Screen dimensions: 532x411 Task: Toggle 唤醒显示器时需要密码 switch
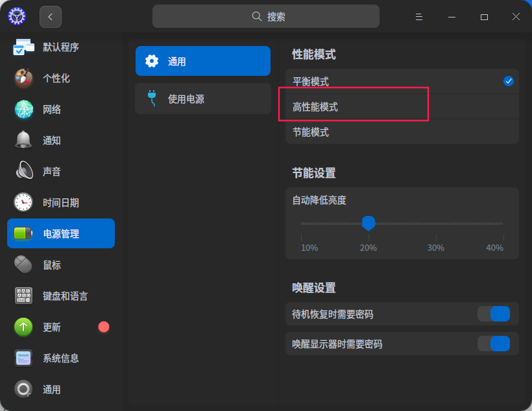click(494, 344)
